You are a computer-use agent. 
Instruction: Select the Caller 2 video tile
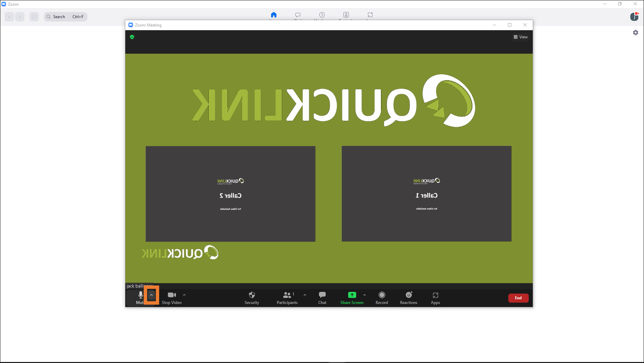click(231, 194)
